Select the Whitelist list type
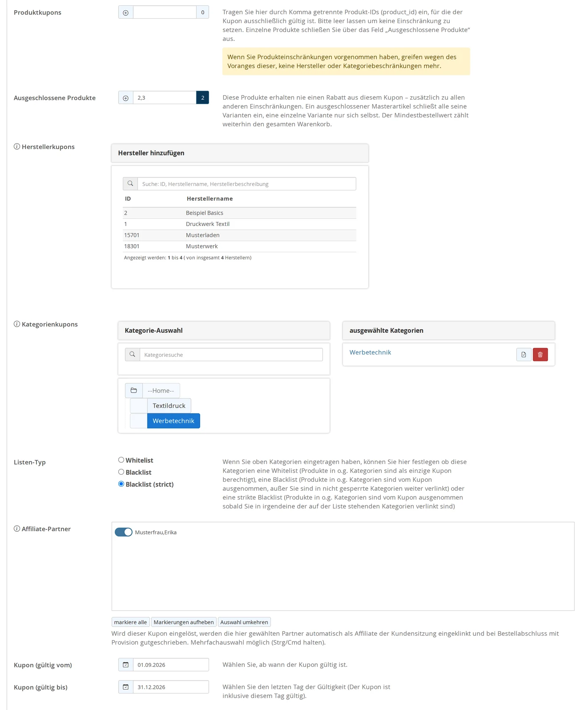The width and height of the screenshot is (588, 710). tap(121, 460)
